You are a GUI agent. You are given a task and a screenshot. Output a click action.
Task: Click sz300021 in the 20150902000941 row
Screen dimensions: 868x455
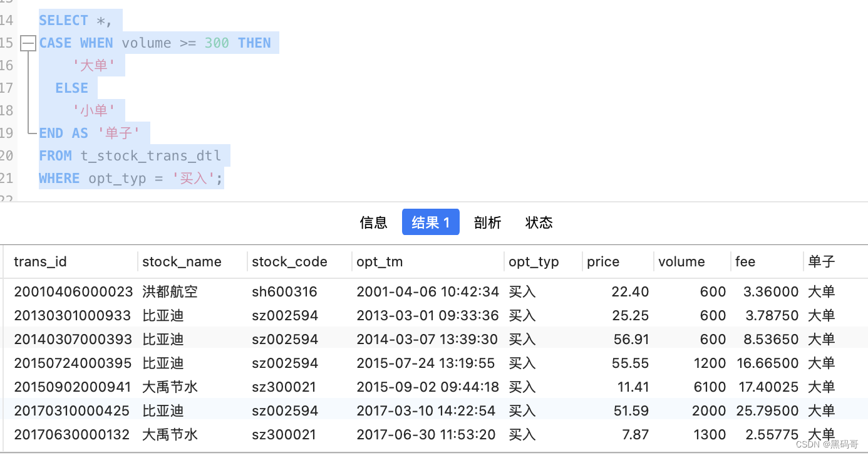point(284,387)
